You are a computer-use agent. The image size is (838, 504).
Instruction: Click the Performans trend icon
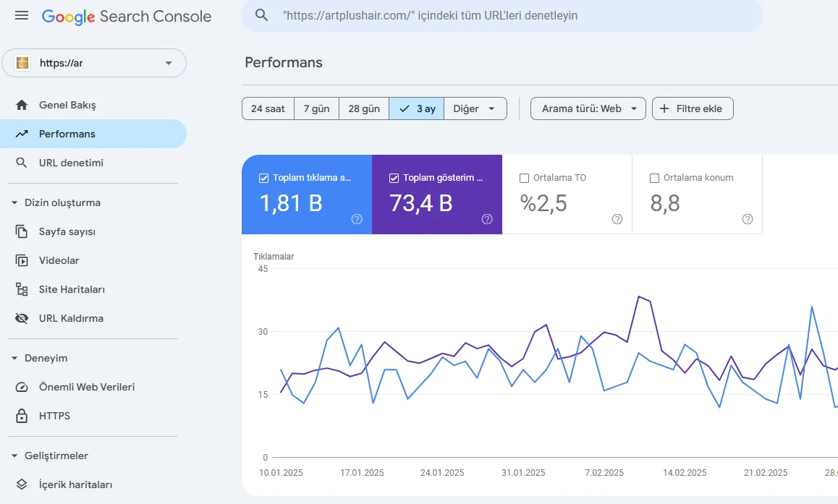click(22, 134)
